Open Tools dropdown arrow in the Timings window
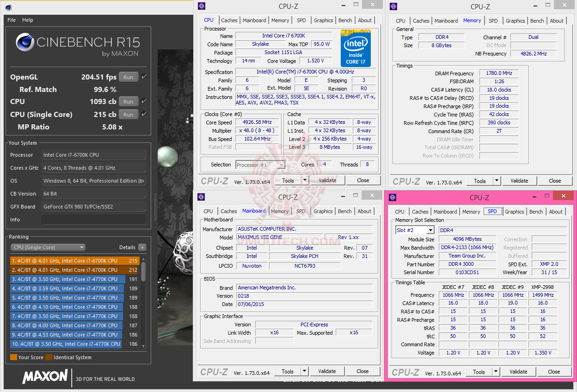The height and width of the screenshot is (392, 577). tap(497, 181)
